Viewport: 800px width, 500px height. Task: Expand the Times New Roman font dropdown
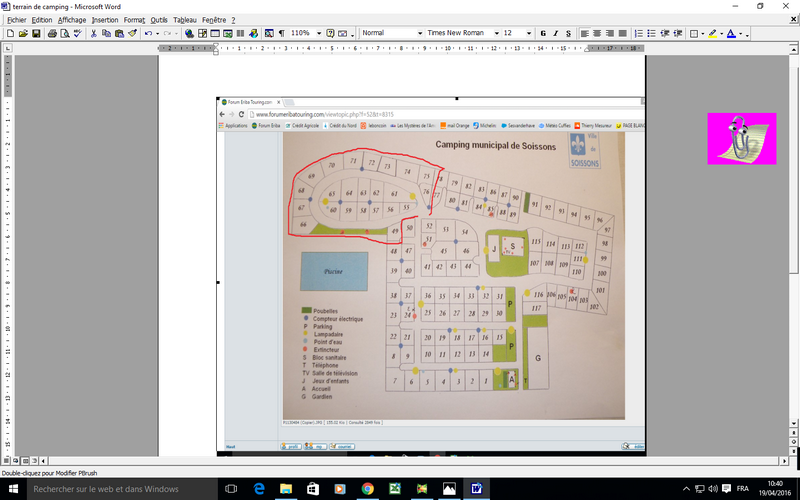click(x=496, y=33)
